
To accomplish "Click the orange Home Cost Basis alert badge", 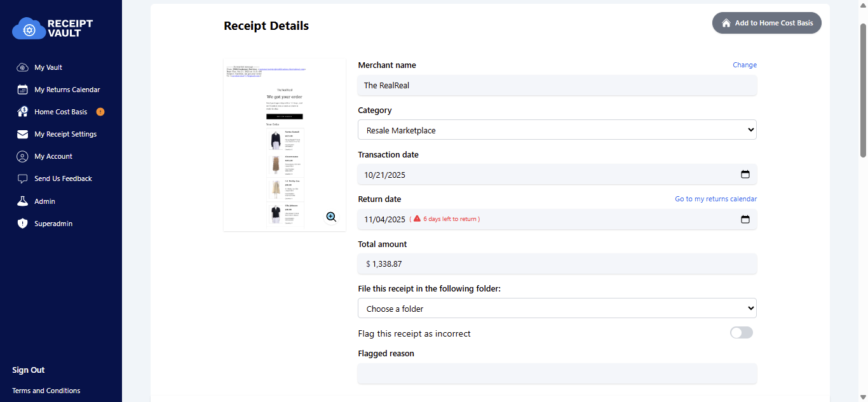I will pyautogui.click(x=100, y=112).
